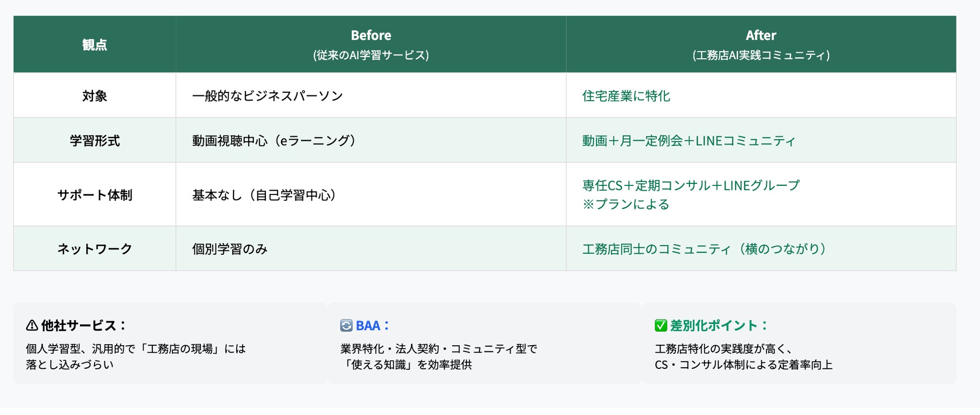The image size is (980, 415).
Task: Select the 対象 row label
Action: point(94,96)
